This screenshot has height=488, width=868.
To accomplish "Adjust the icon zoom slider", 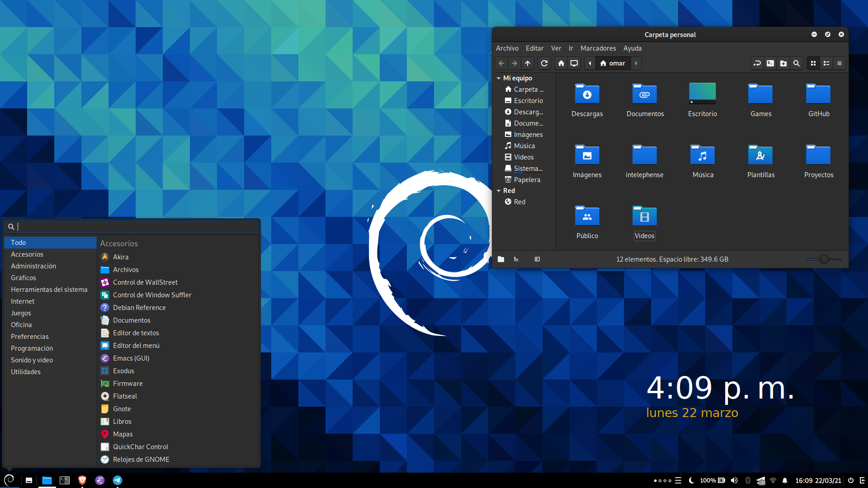I will pos(824,259).
